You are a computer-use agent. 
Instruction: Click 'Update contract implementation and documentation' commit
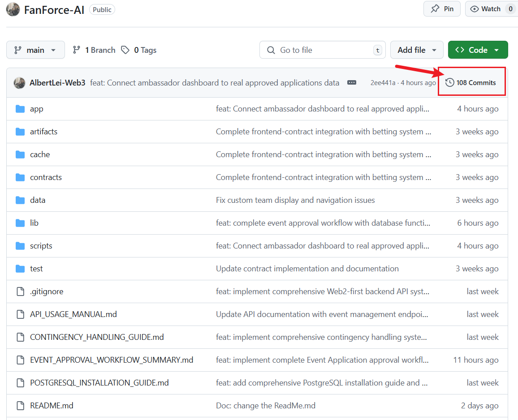307,269
